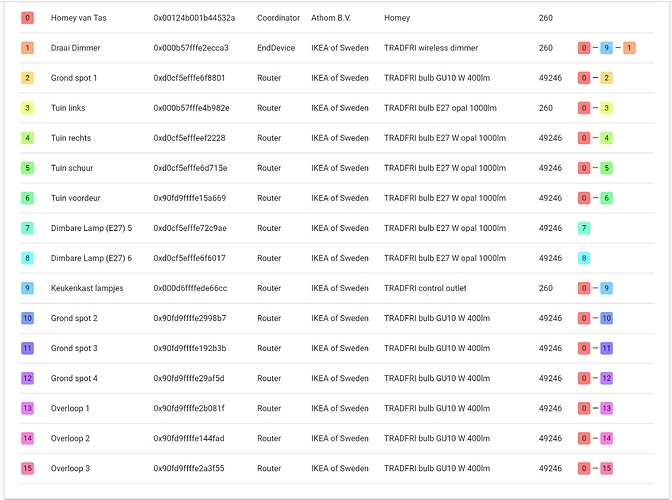Click the 'EndDevice' type cell
Image resolution: width=672 pixels, height=500 pixels.
[276, 48]
